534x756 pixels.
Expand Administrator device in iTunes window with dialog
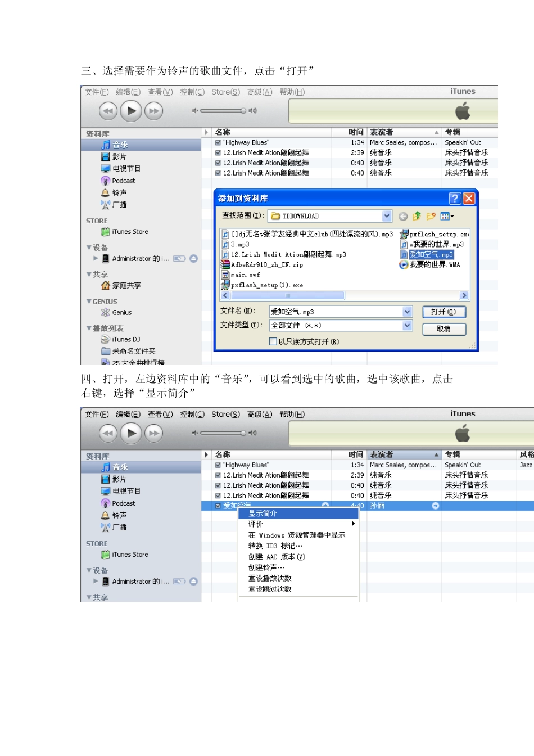[96, 259]
